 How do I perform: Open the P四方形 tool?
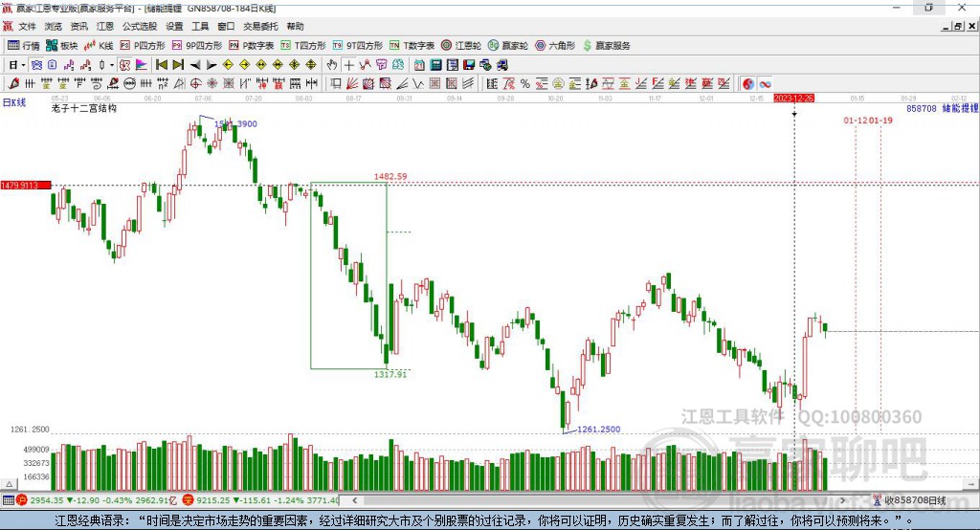[143, 46]
